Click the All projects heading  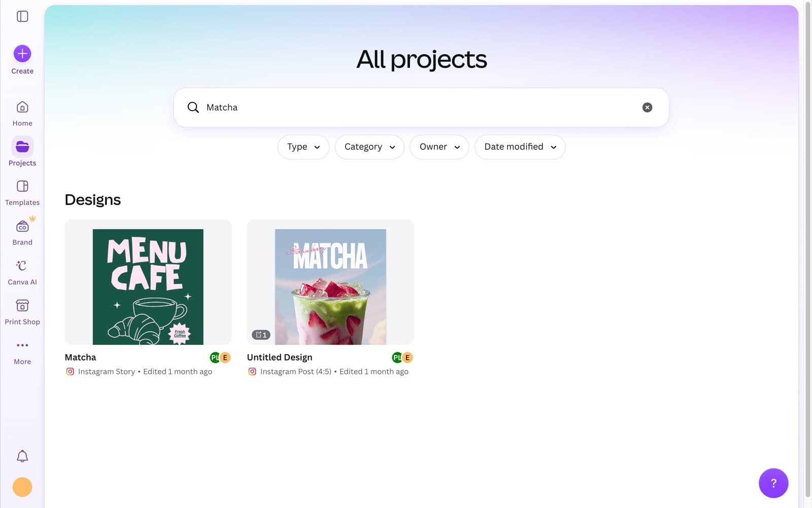pos(421,59)
